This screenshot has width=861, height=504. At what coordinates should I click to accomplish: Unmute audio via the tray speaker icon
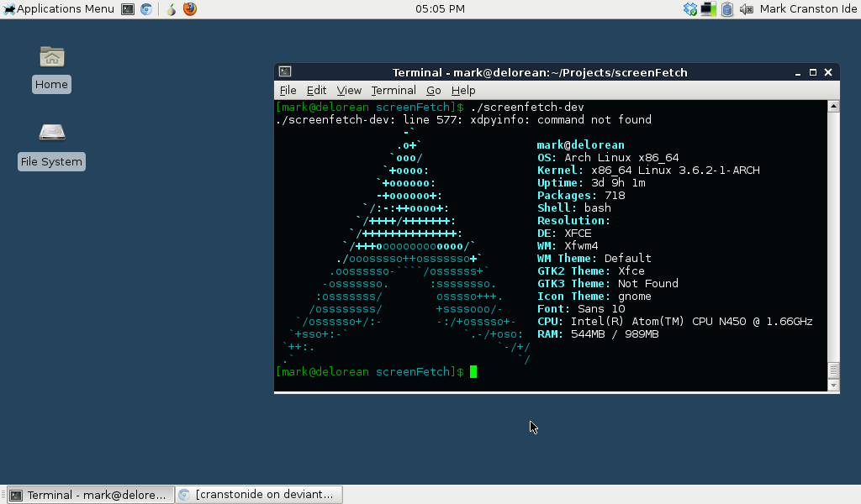[745, 9]
